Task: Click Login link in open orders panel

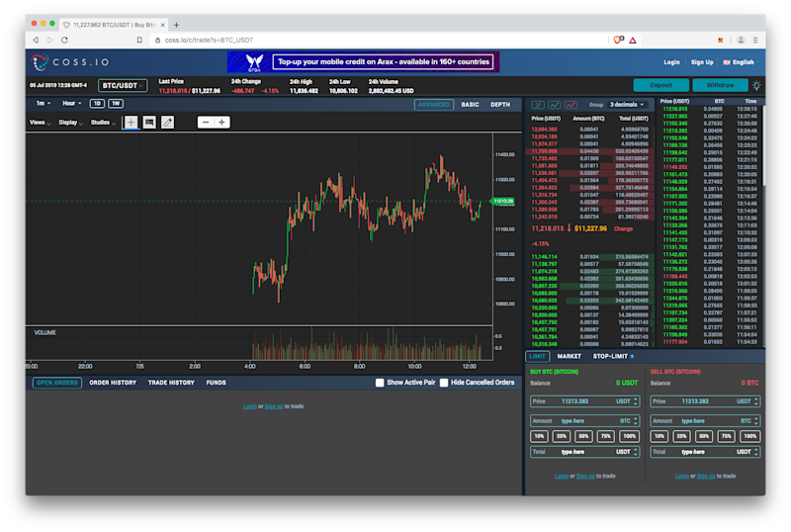Action: (x=250, y=406)
